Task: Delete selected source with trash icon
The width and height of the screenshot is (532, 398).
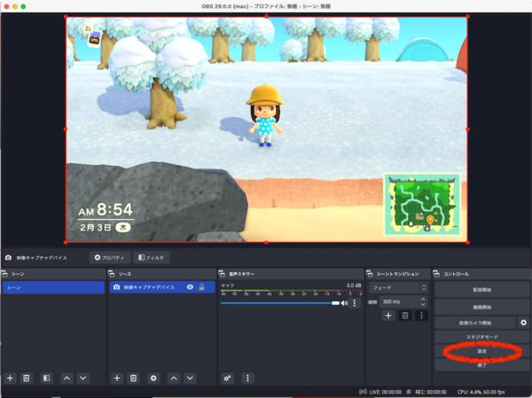Action: tap(133, 378)
